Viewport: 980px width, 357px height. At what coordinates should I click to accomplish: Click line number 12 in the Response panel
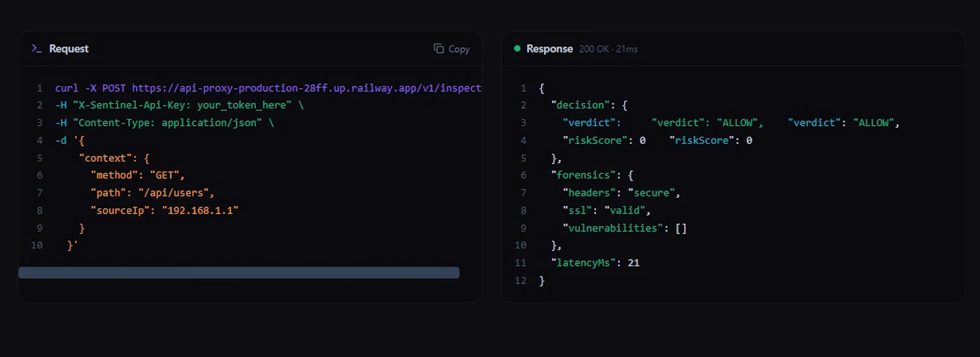coord(521,281)
